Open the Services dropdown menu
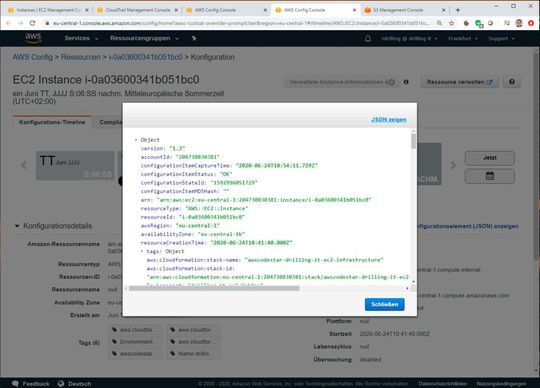This screenshot has height=388, width=540. point(81,38)
